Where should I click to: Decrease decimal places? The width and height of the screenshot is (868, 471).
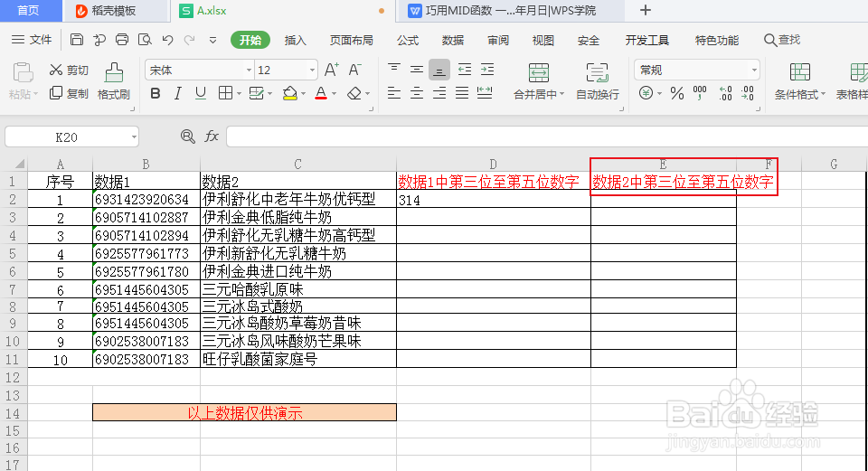point(748,93)
